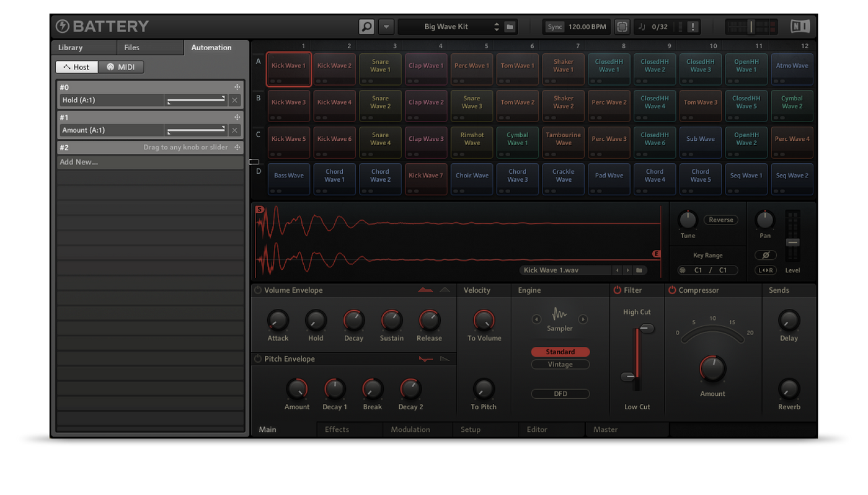
Task: Click the Low Cut filter slider handle
Action: click(x=629, y=377)
